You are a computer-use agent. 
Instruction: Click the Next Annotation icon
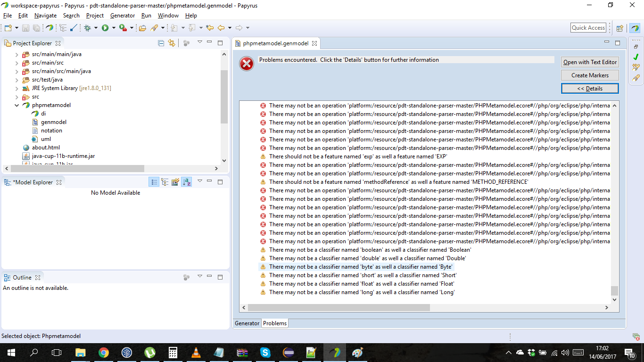174,28
